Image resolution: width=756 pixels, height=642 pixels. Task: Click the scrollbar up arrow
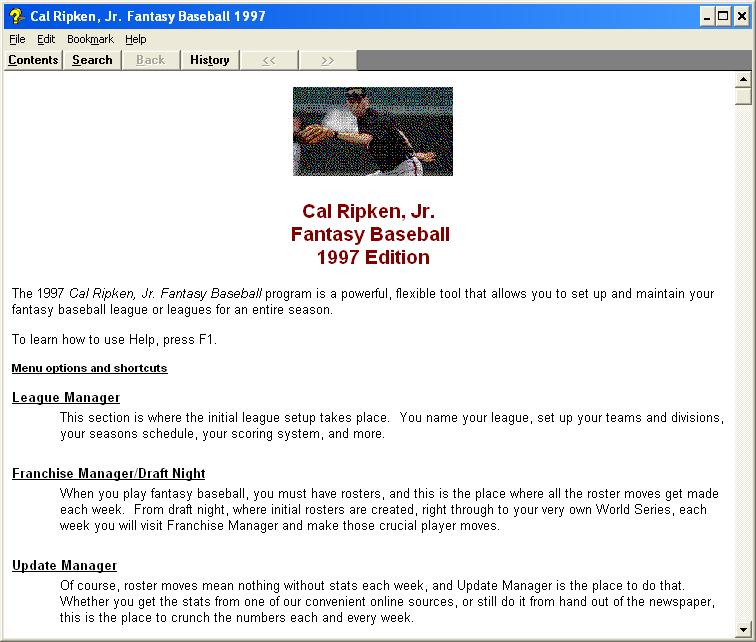[x=743, y=79]
